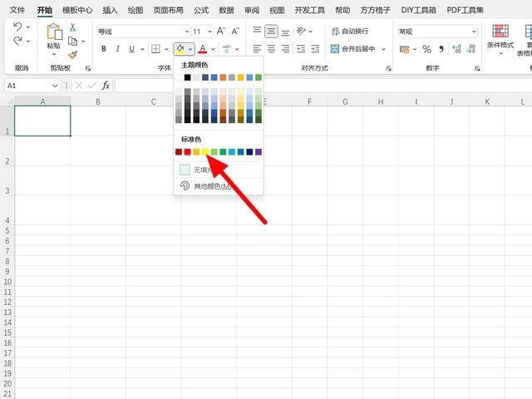Click the cut scissors icon
Screen dimensions: 532x399
pos(72,27)
